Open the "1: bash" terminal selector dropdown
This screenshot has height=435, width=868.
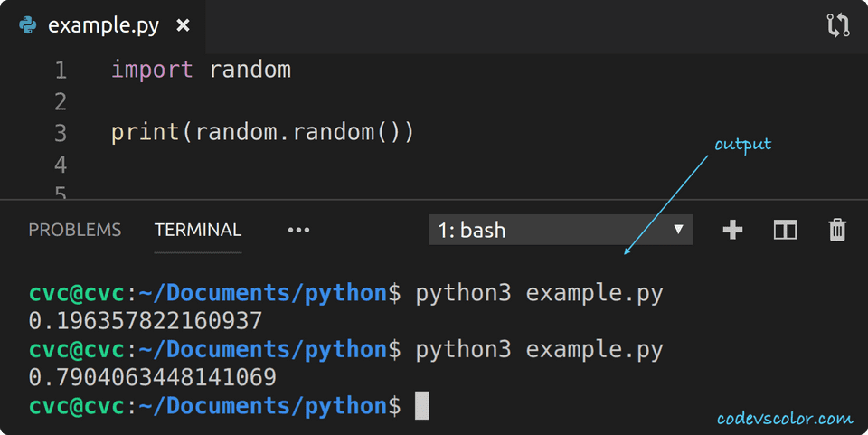pos(561,230)
